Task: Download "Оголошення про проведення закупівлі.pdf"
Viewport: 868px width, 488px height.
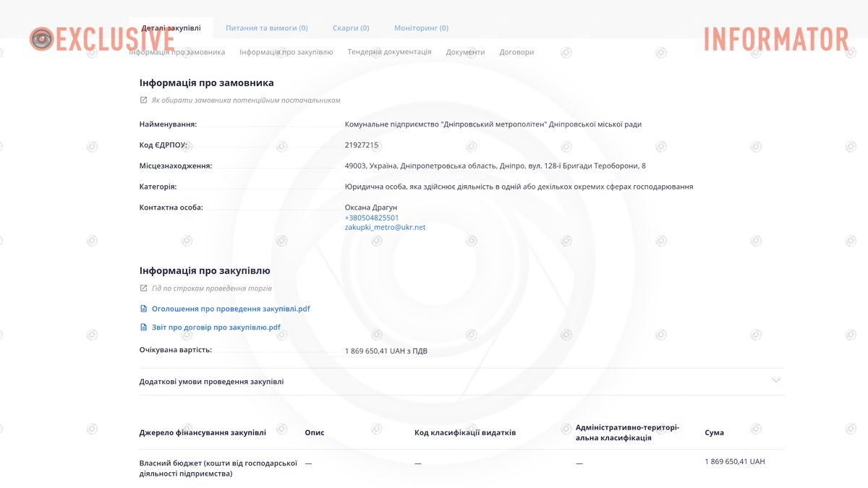Action: (231, 309)
